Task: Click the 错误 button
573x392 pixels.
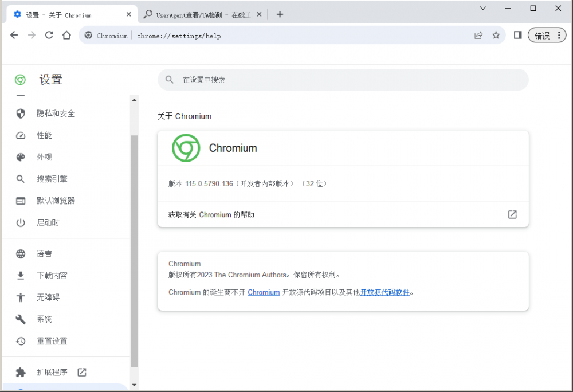Action: pyautogui.click(x=543, y=35)
